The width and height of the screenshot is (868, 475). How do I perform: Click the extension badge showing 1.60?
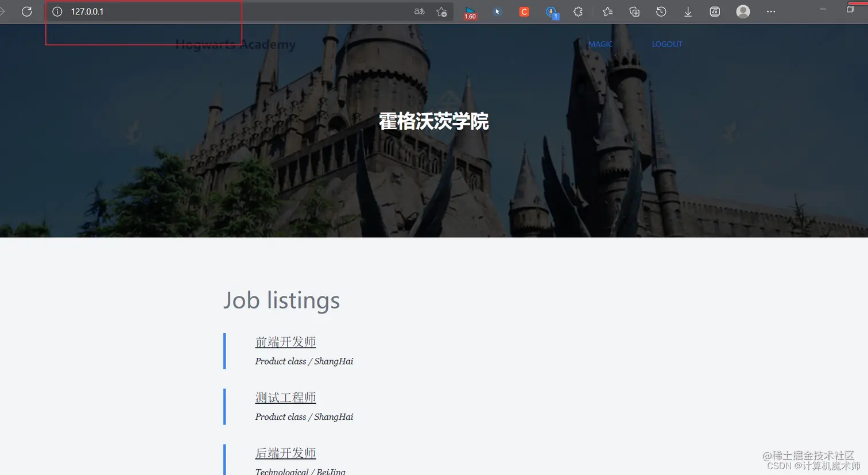pos(470,11)
